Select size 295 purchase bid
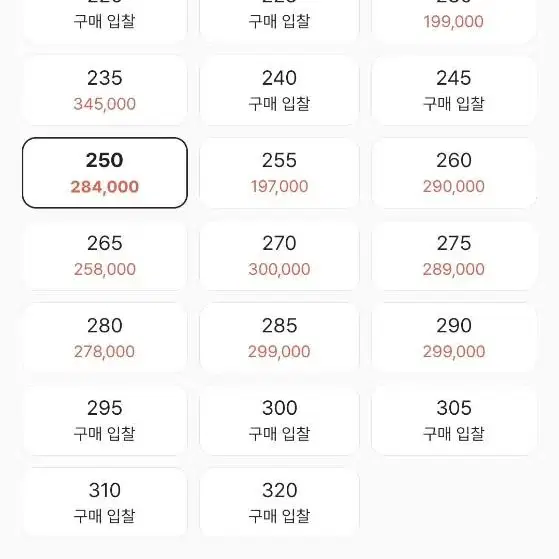Viewport: 559px width, 559px height. 105,420
